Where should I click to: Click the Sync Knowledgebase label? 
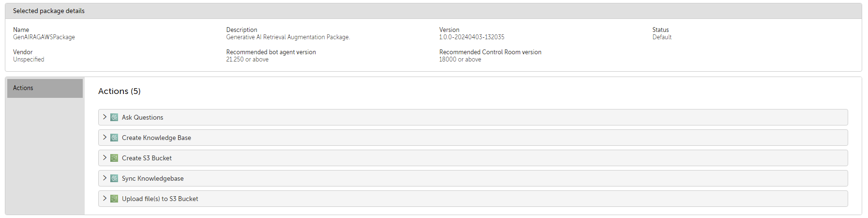(152, 179)
